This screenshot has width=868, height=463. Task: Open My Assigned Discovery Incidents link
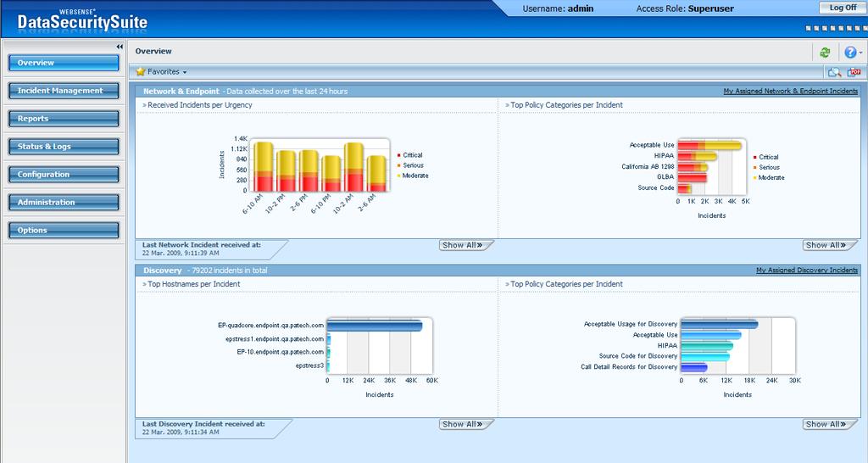(807, 271)
